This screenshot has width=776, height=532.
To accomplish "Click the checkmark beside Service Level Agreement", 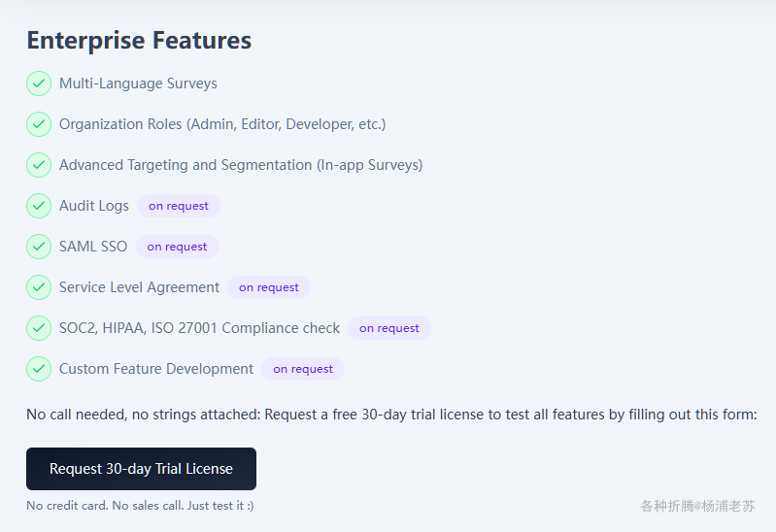I will click(39, 287).
